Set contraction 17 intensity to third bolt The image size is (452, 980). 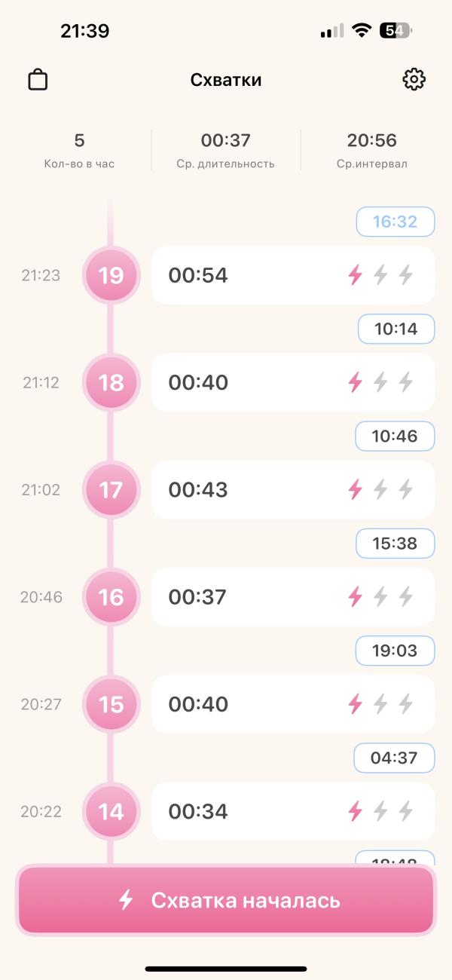coord(406,490)
